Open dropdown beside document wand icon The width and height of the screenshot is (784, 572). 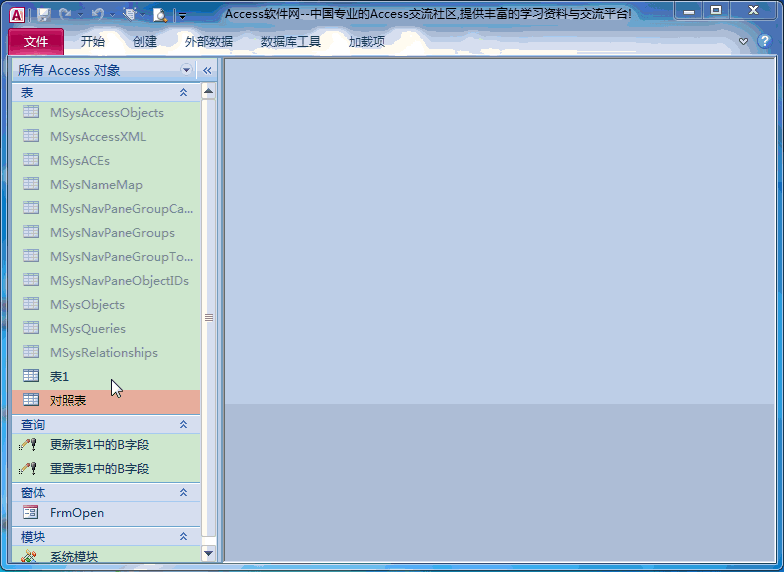(142, 15)
